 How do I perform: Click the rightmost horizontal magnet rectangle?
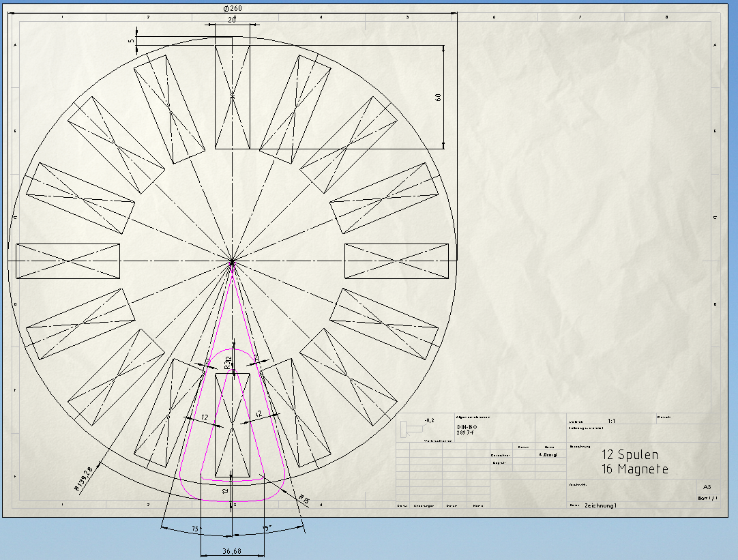[400, 261]
